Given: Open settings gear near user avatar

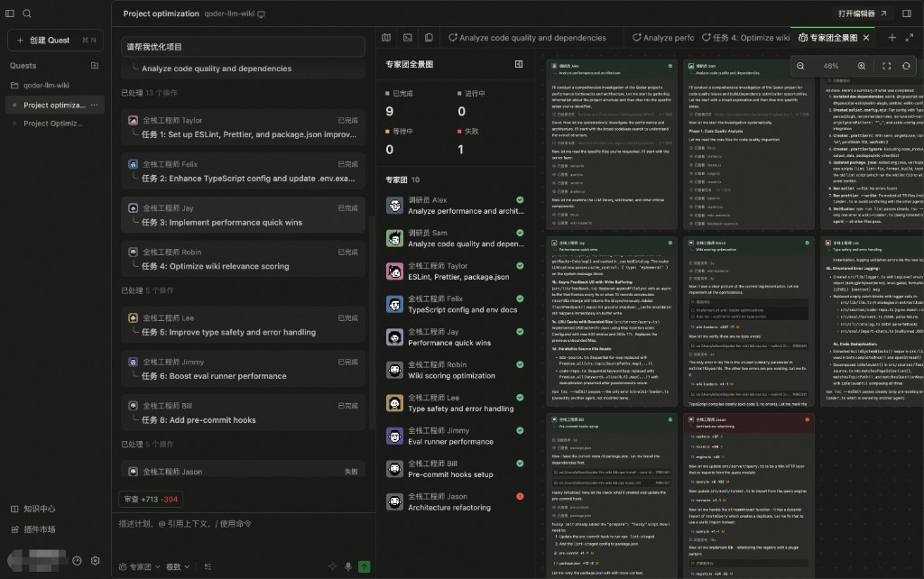Looking at the screenshot, I should (96, 561).
